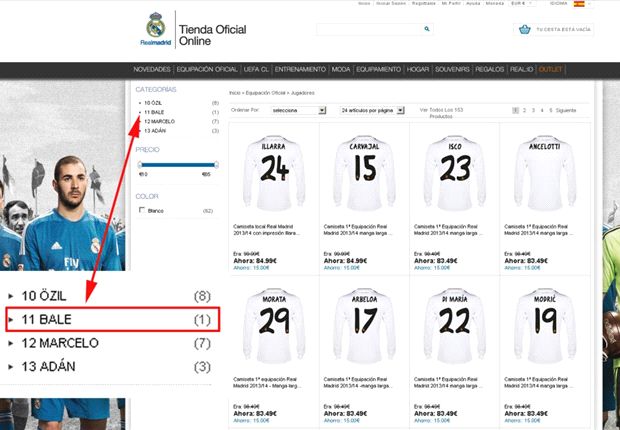
Task: Click the Spanish flag language icon
Action: [x=579, y=4]
